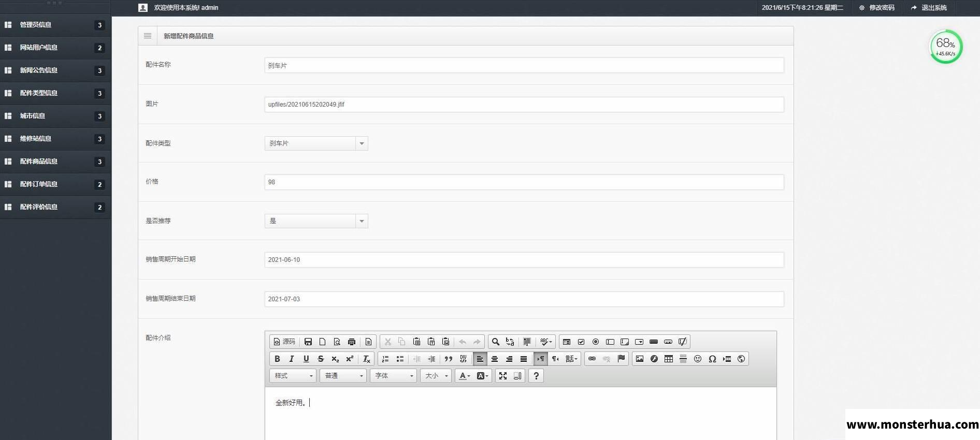Viewport: 980px width, 440px height.
Task: Insert a text field form element
Action: [610, 342]
